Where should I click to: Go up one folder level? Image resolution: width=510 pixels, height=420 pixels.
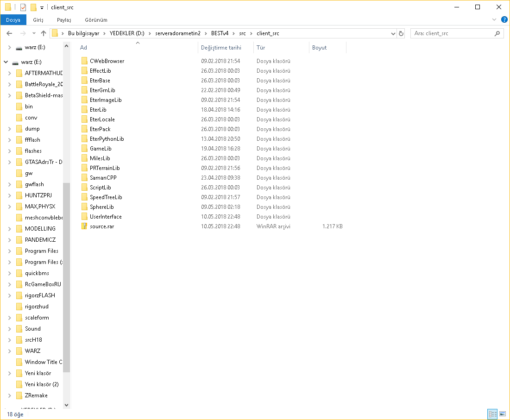click(x=44, y=33)
